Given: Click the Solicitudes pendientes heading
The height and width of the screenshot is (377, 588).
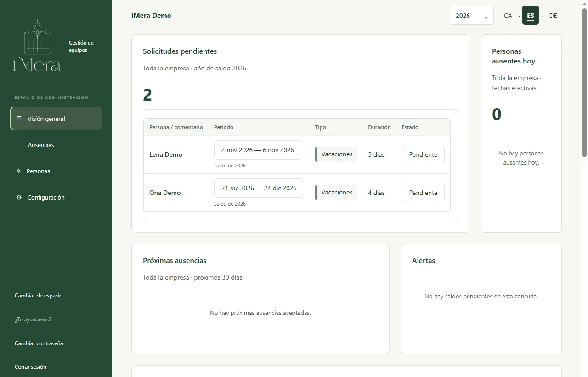Looking at the screenshot, I should click(180, 51).
